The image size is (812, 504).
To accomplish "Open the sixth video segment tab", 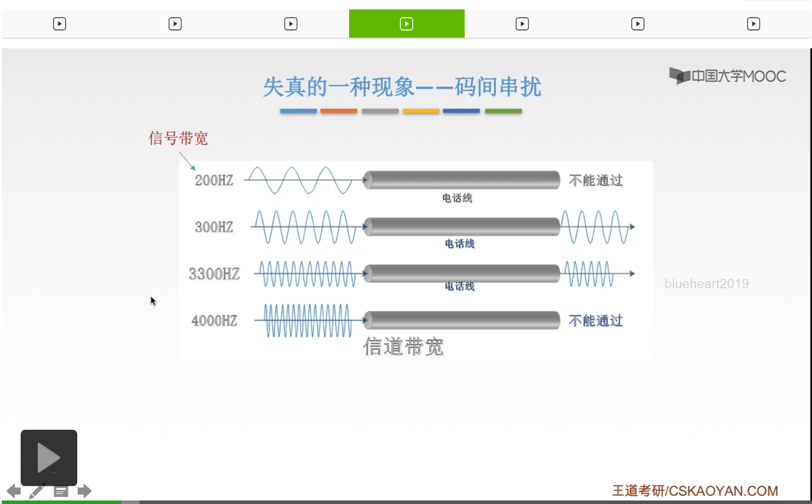I will [x=637, y=24].
